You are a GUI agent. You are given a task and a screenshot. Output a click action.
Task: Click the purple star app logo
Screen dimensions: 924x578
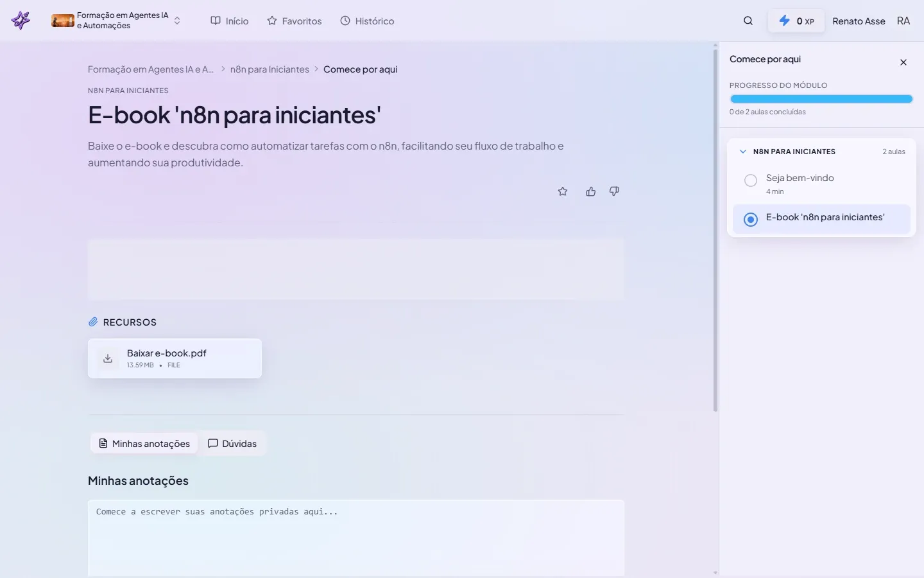coord(21,21)
